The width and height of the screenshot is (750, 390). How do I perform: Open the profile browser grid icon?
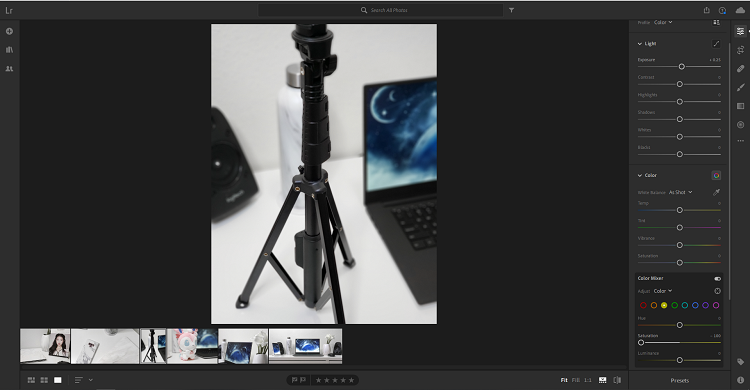[x=716, y=22]
